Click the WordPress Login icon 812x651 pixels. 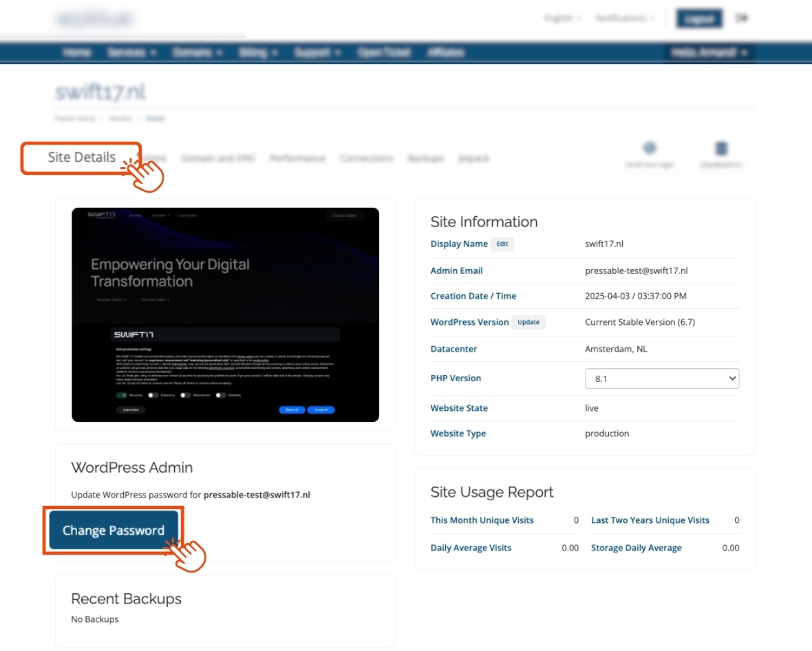coord(649,149)
